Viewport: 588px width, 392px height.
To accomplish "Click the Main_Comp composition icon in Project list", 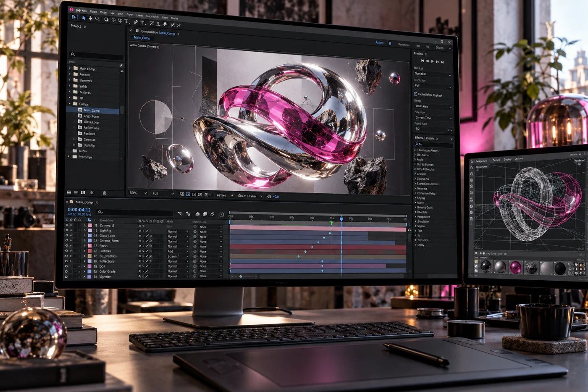I will coord(80,110).
